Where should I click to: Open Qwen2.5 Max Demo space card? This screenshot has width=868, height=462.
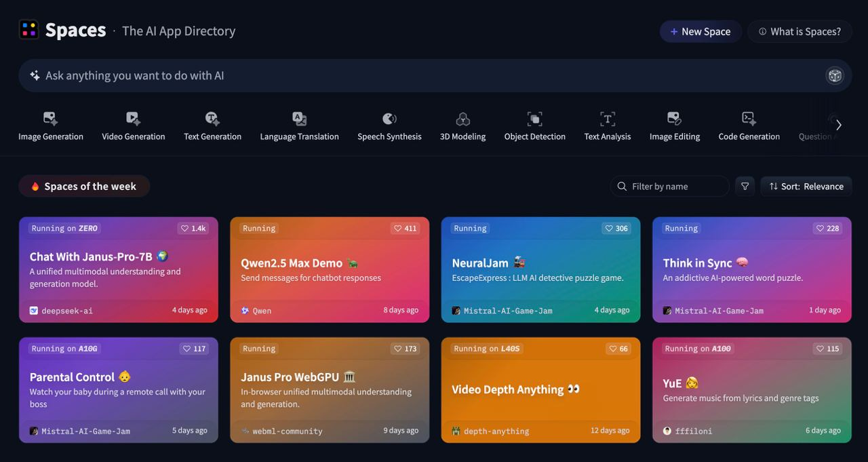[330, 269]
